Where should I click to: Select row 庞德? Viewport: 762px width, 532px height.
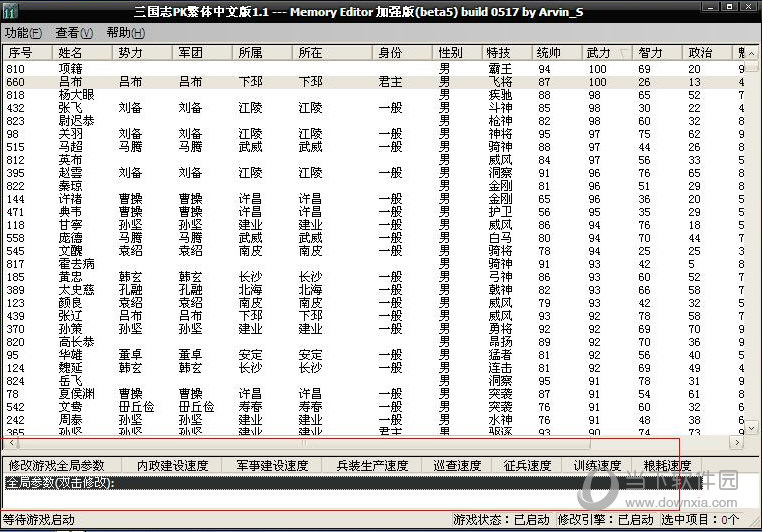click(x=374, y=238)
